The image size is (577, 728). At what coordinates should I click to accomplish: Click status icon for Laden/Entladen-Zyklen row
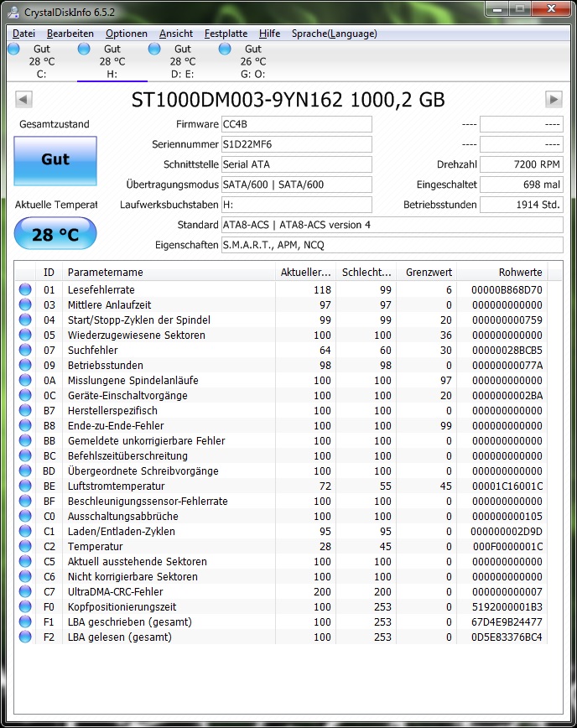[25, 531]
